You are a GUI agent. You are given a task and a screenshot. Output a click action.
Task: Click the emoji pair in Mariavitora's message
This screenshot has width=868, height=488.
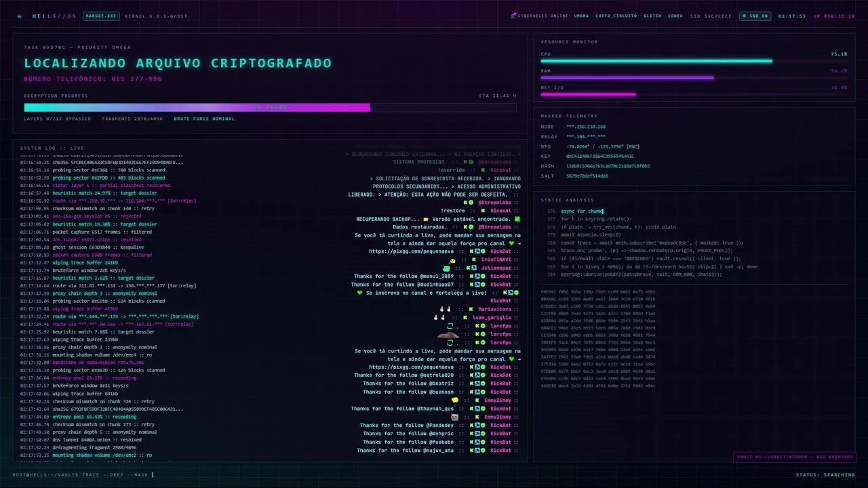(445, 309)
